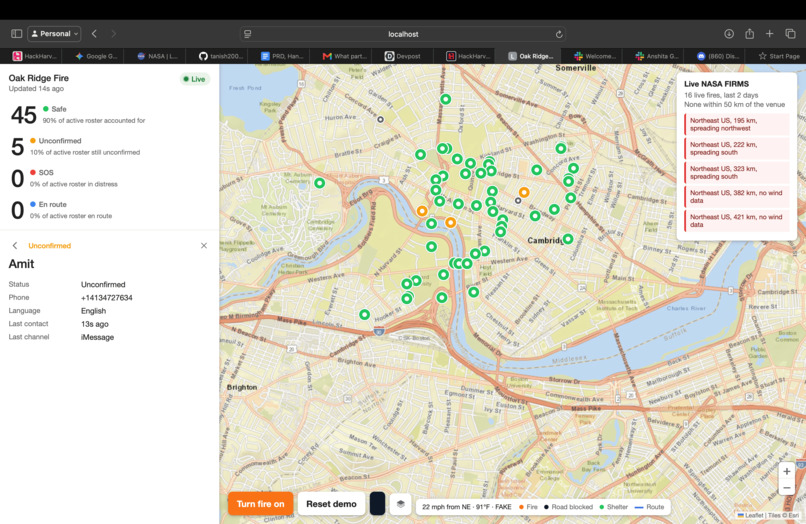The width and height of the screenshot is (806, 524).
Task: Select the 0 SOS stat row
Action: click(x=109, y=178)
